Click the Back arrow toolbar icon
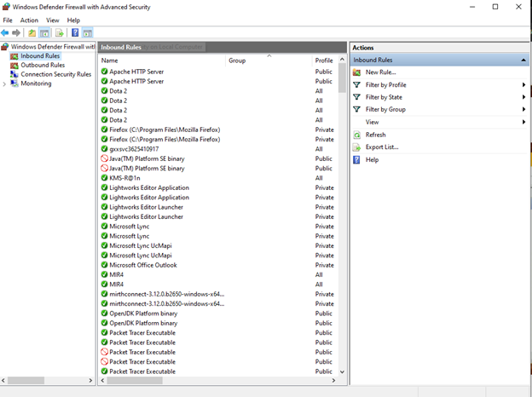532x397 pixels. (5, 33)
